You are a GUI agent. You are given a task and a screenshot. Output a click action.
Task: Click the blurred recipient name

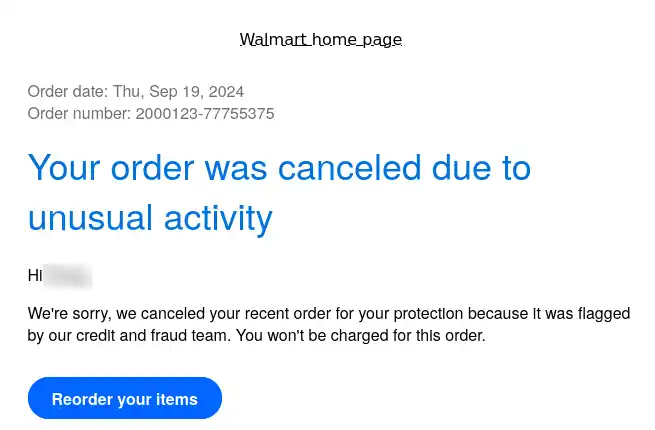pyautogui.click(x=68, y=276)
